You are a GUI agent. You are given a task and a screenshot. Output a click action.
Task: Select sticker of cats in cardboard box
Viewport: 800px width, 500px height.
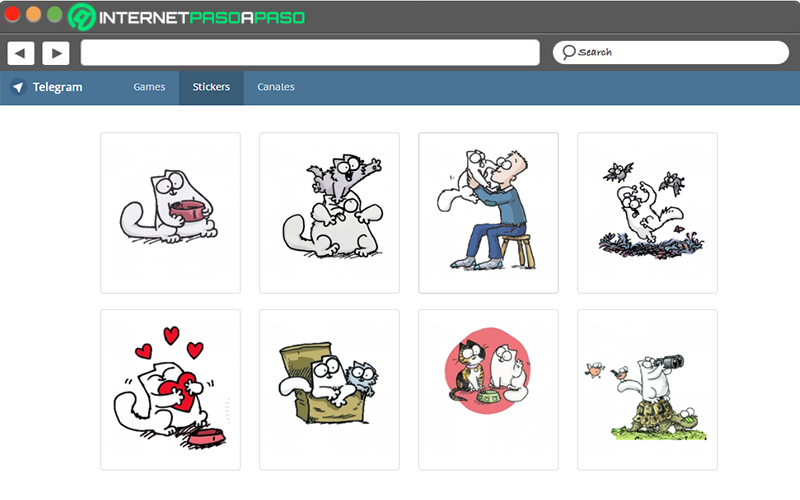pyautogui.click(x=330, y=390)
